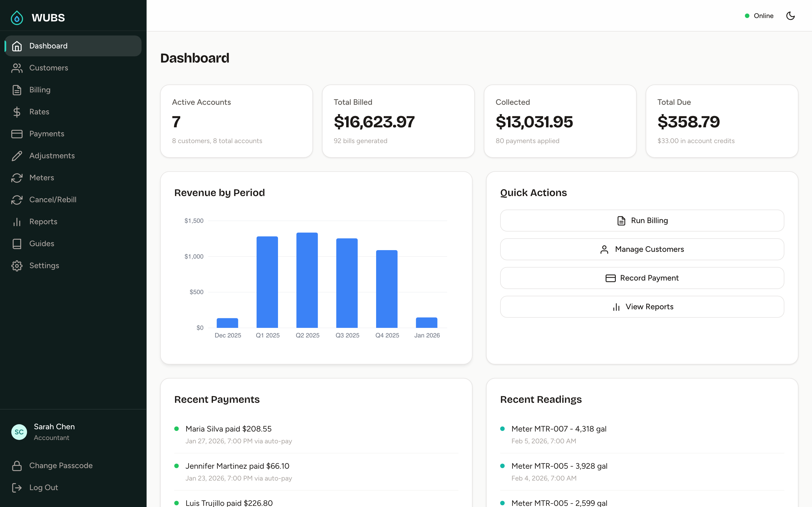
Task: Select the Customers people icon in sidebar
Action: point(17,68)
